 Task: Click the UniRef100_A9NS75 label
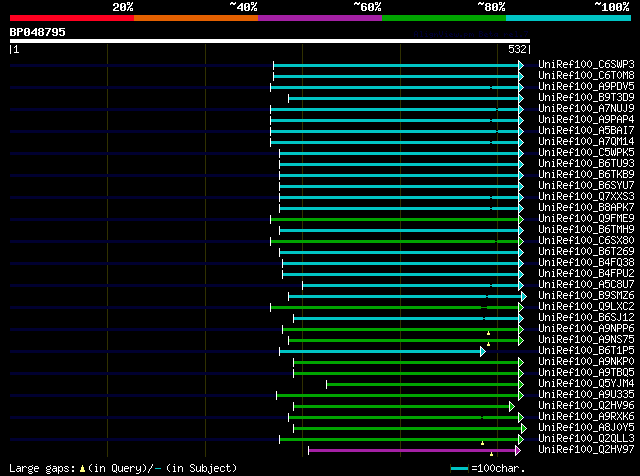pos(586,340)
